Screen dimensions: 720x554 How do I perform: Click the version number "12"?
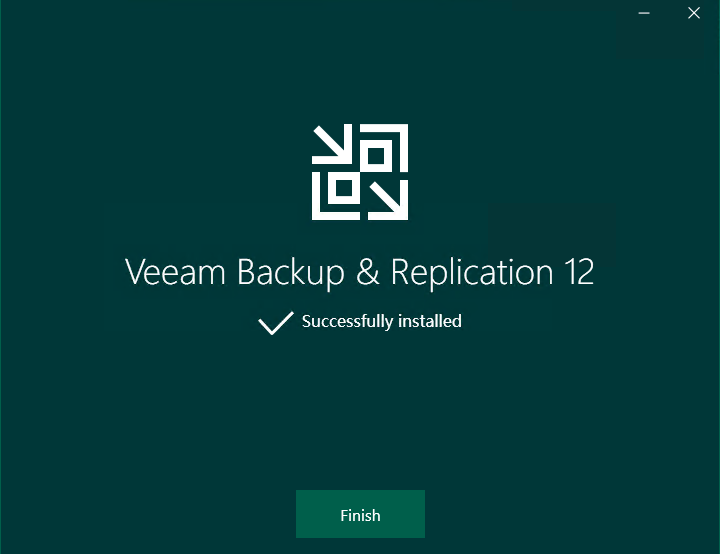pyautogui.click(x=579, y=271)
